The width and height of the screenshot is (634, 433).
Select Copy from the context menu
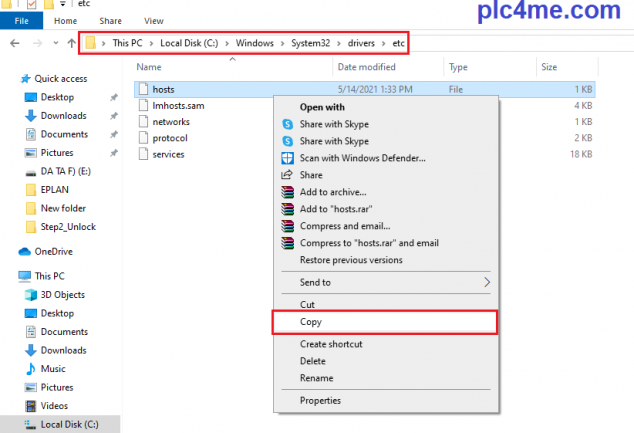coord(310,322)
